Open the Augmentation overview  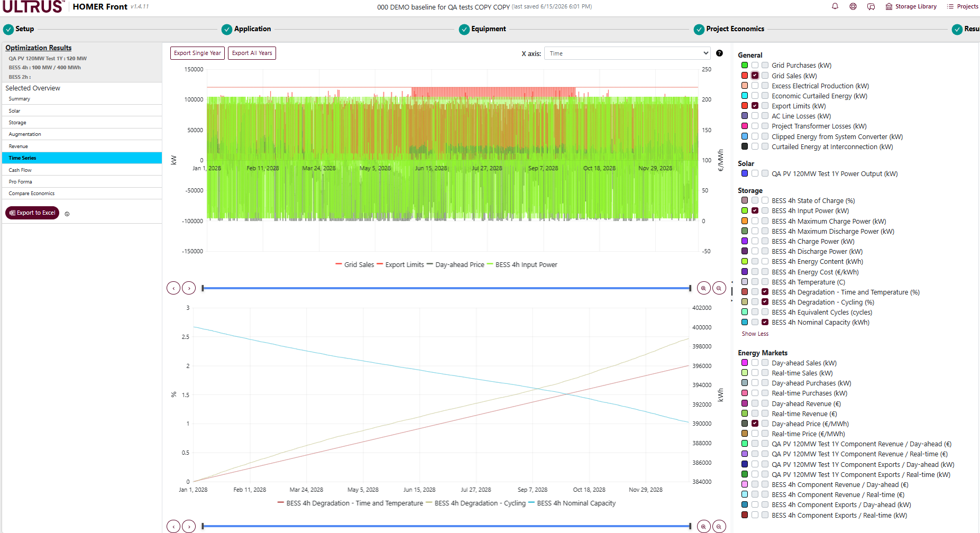82,134
